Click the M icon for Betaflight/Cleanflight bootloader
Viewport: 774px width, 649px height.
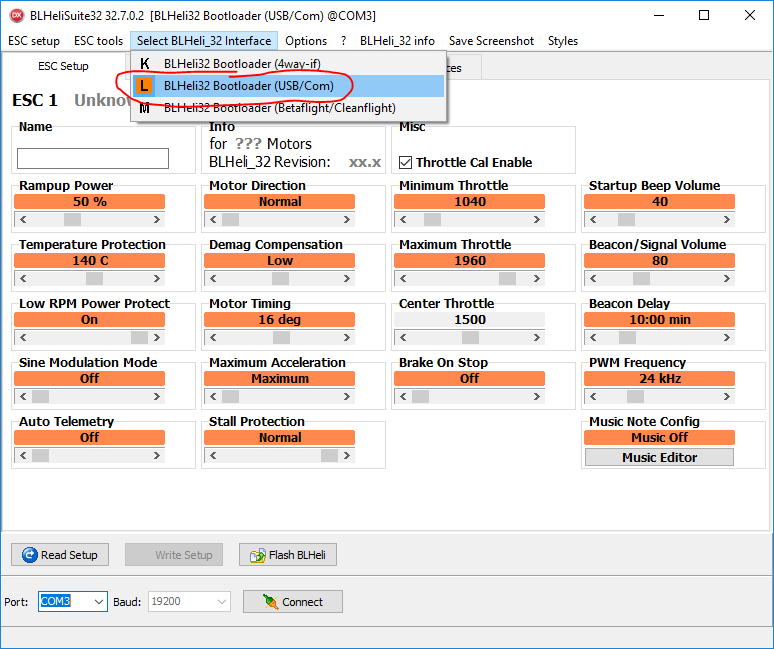pos(145,108)
